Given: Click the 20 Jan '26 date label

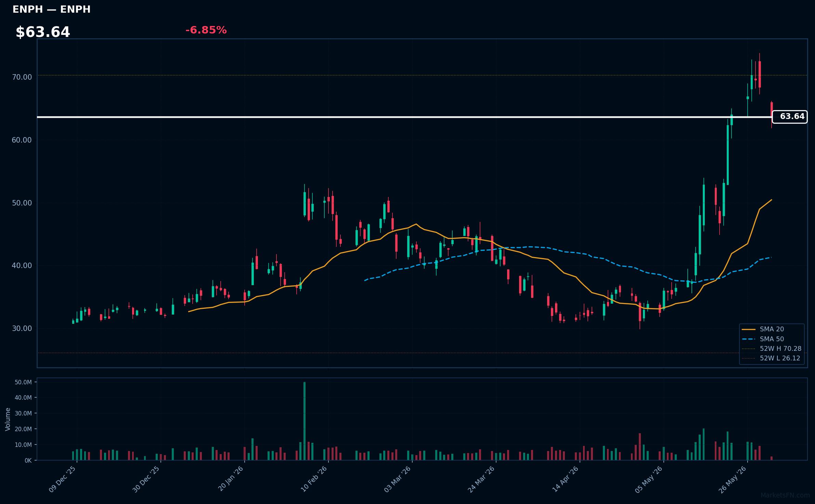Looking at the screenshot, I should click(x=231, y=479).
